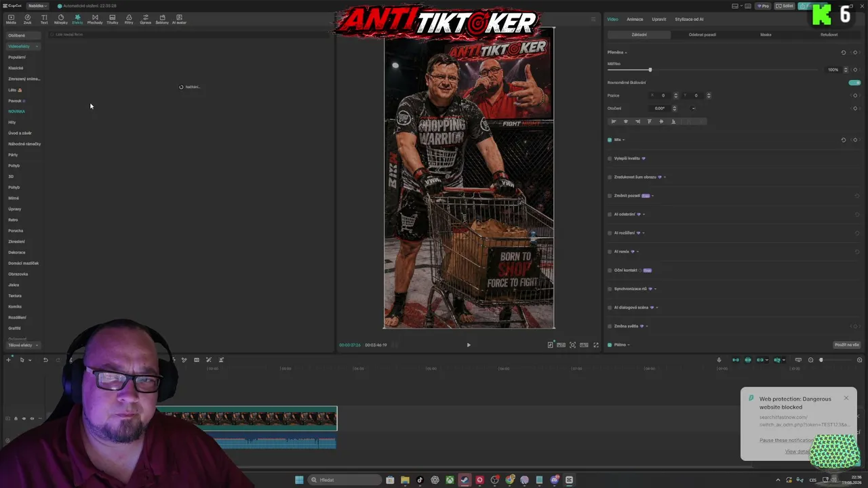The height and width of the screenshot is (488, 868).
Task: Add keyframe for Otočení rotation
Action: tap(855, 108)
